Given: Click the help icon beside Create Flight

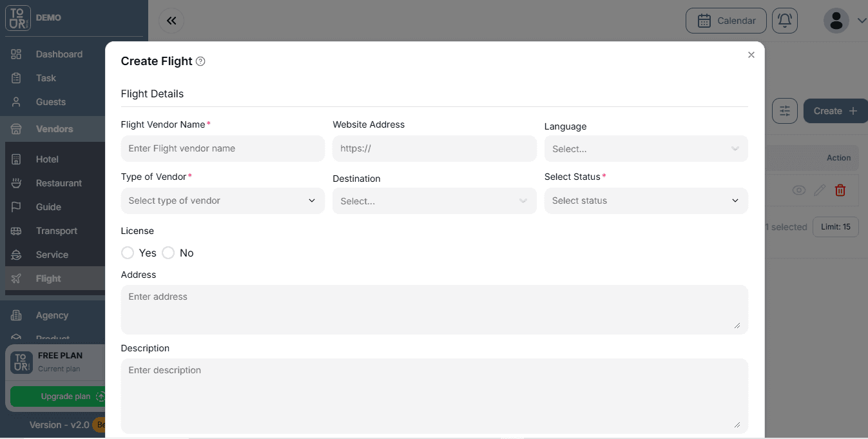Looking at the screenshot, I should coord(200,61).
